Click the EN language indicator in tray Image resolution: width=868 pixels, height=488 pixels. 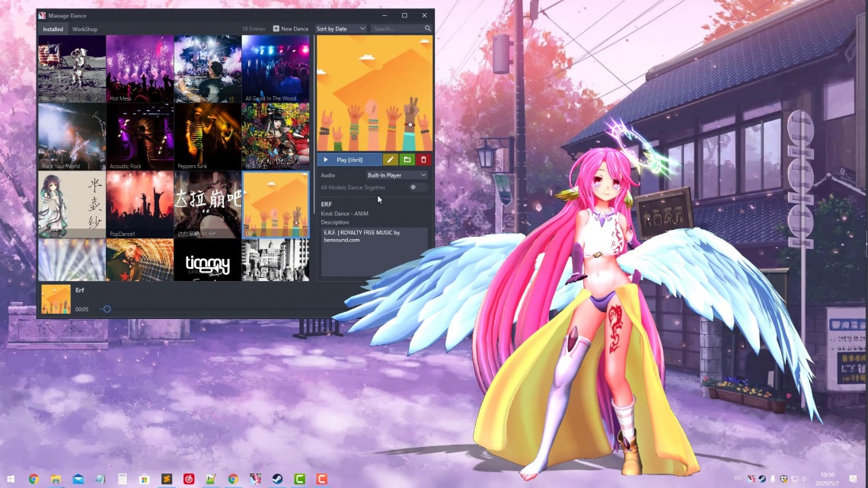pos(738,478)
